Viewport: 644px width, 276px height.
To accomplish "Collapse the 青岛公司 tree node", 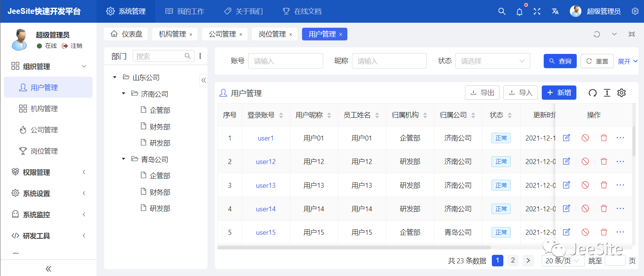I will pyautogui.click(x=123, y=159).
